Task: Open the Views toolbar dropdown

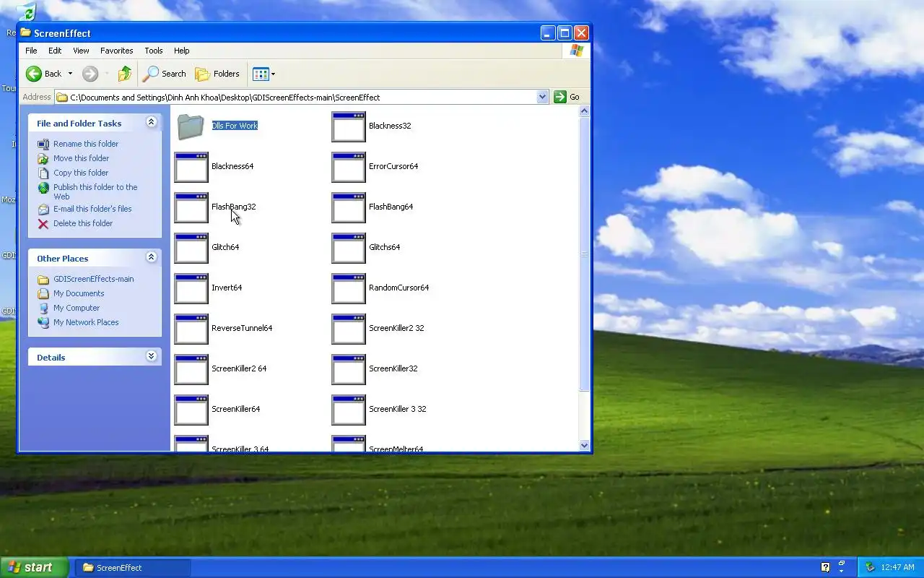Action: click(263, 74)
